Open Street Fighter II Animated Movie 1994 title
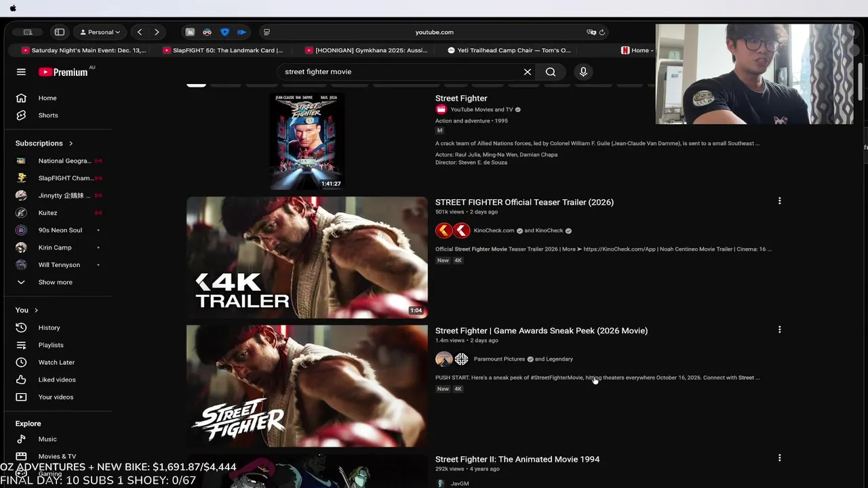The height and width of the screenshot is (488, 868). point(517,460)
